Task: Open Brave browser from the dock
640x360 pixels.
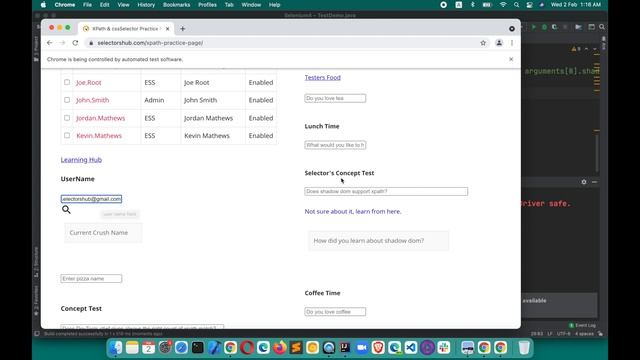Action: [x=378, y=347]
